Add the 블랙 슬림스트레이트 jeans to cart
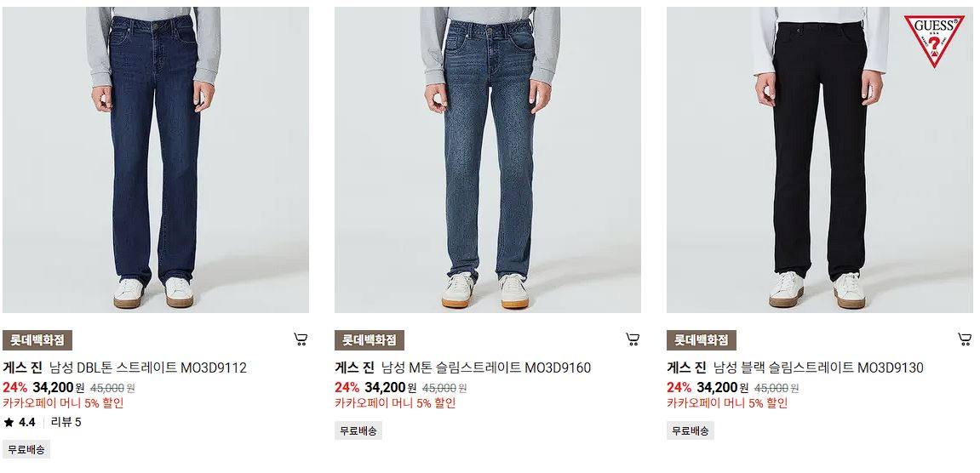980x473 pixels. [965, 339]
